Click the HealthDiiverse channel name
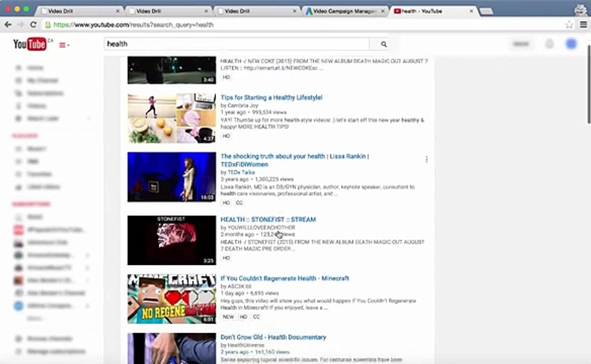The image size is (591, 364). (x=246, y=345)
